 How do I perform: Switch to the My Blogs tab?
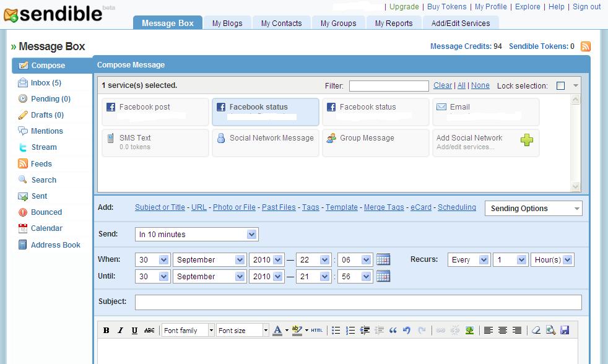click(227, 23)
